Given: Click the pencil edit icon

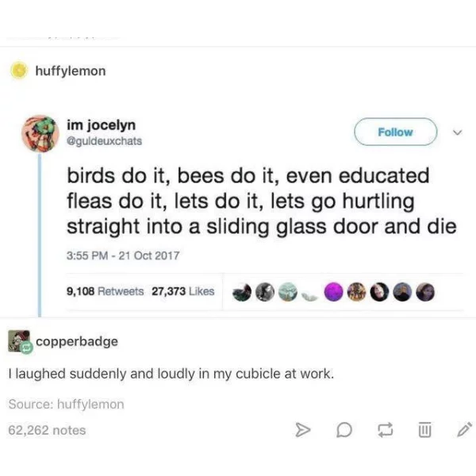Looking at the screenshot, I should coord(465,429).
